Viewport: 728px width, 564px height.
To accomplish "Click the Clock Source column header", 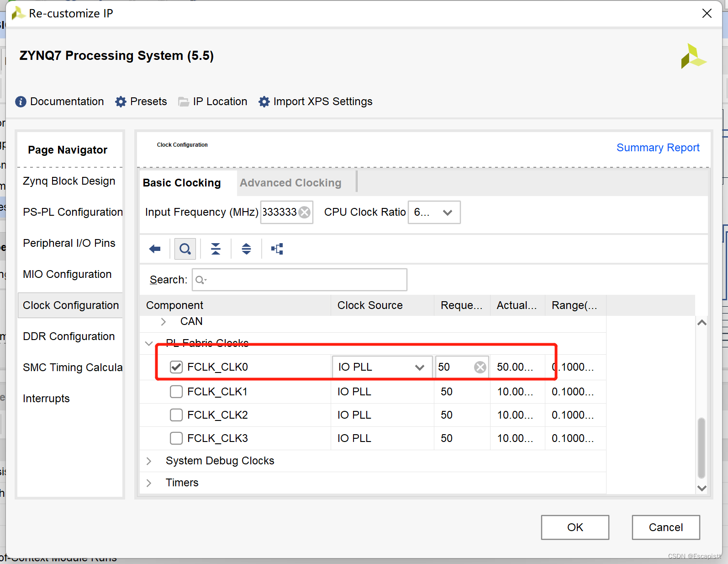I will coord(382,305).
